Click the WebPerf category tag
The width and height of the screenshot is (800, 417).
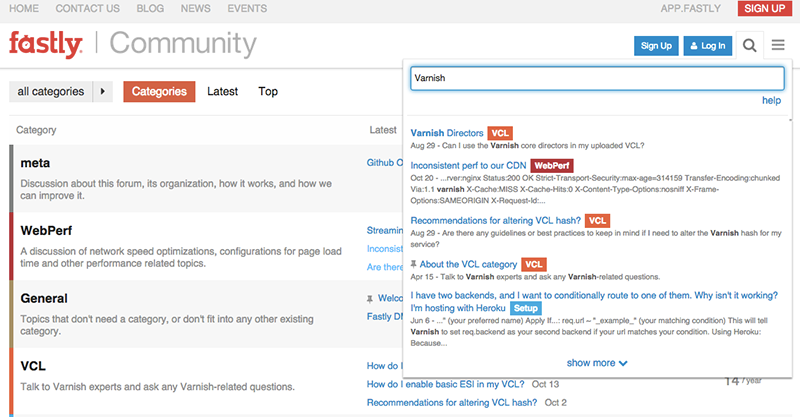coord(552,166)
